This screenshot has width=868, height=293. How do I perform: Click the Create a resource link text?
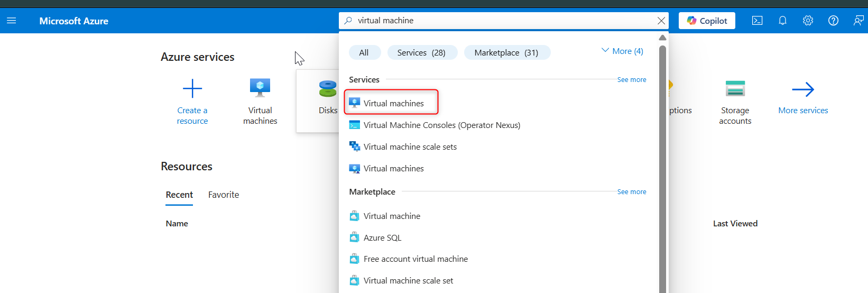(x=192, y=115)
